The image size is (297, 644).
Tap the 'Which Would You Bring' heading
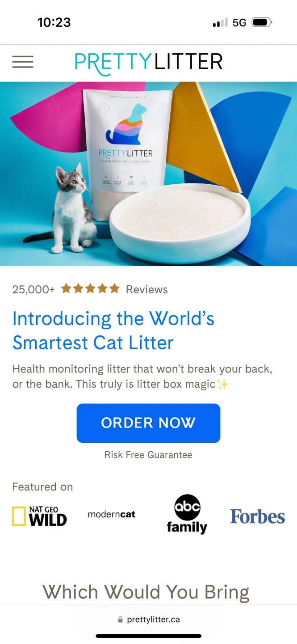click(x=146, y=592)
